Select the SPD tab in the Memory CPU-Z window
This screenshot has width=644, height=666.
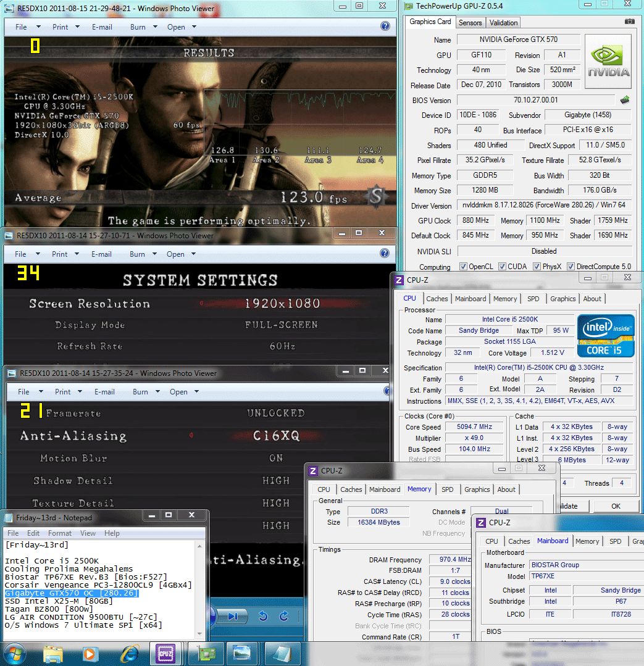click(447, 489)
